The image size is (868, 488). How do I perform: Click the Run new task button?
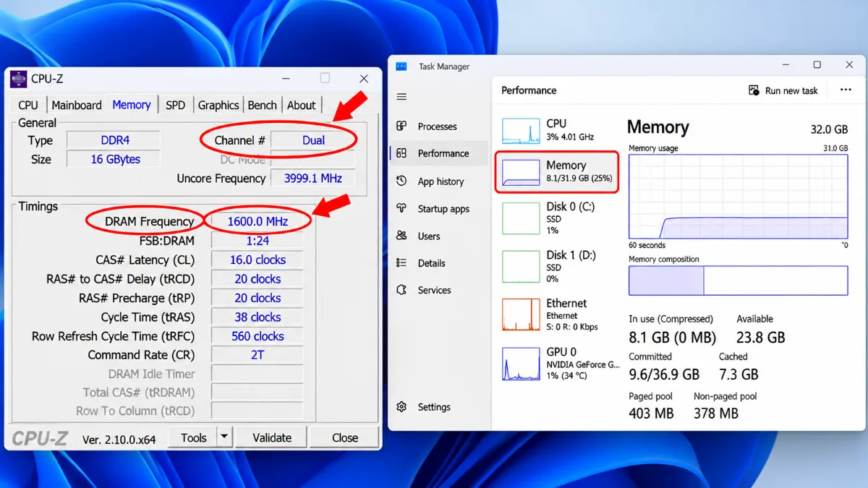coord(783,90)
